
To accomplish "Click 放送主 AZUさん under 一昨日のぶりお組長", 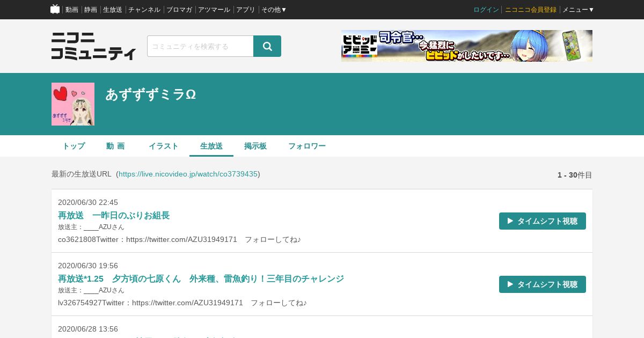I will tap(91, 227).
